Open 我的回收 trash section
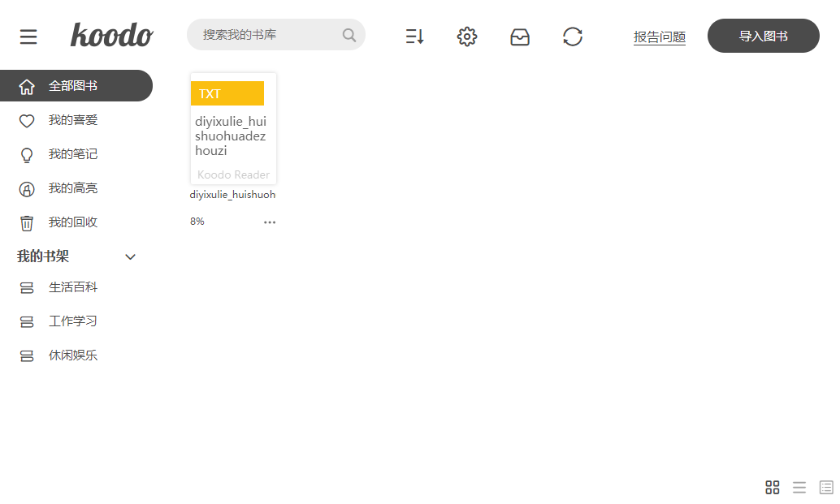 pos(71,222)
